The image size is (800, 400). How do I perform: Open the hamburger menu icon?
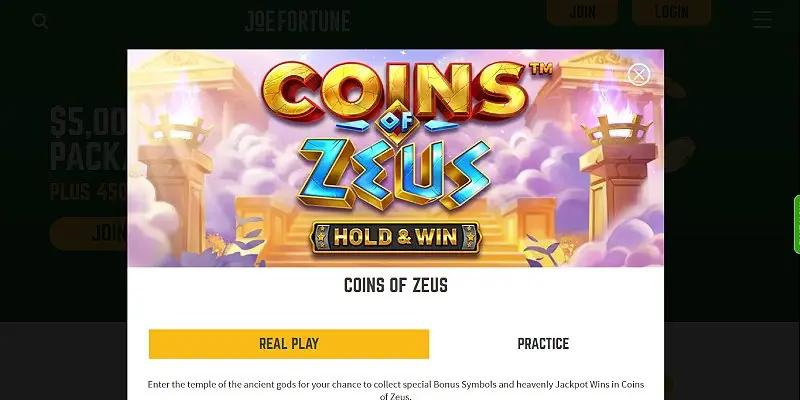pyautogui.click(x=762, y=19)
